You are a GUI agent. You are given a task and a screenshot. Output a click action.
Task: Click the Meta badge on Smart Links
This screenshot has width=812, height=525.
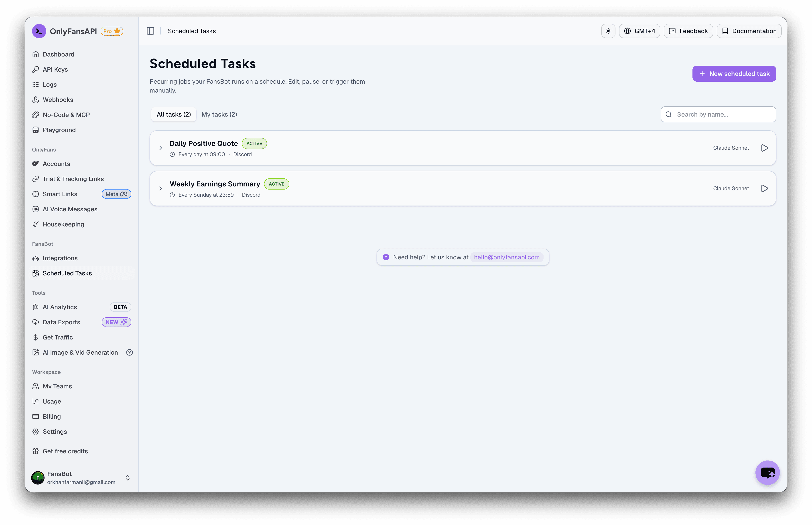pos(116,194)
